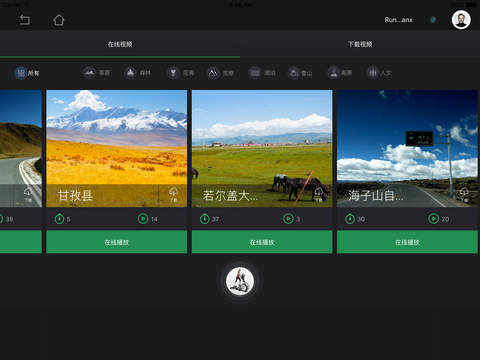Image resolution: width=480 pixels, height=360 pixels.
Task: Switch to the 下载视频 tab
Action: click(360, 44)
